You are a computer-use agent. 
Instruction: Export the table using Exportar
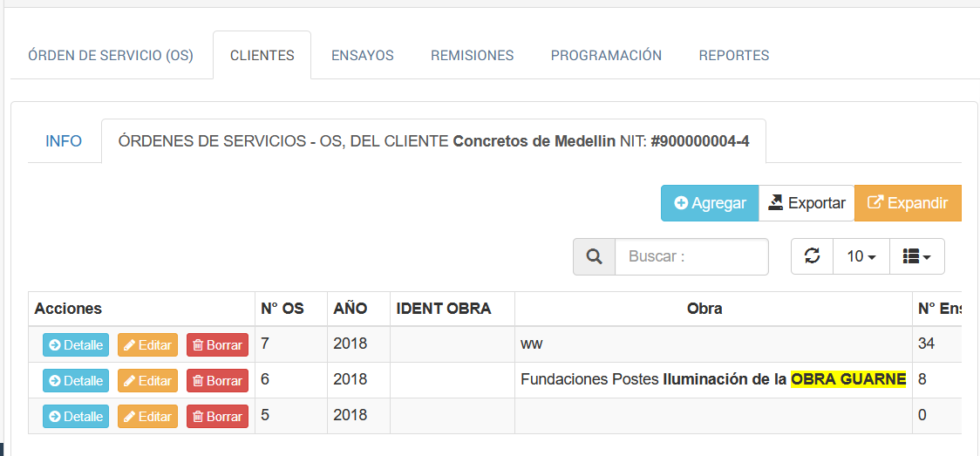806,203
